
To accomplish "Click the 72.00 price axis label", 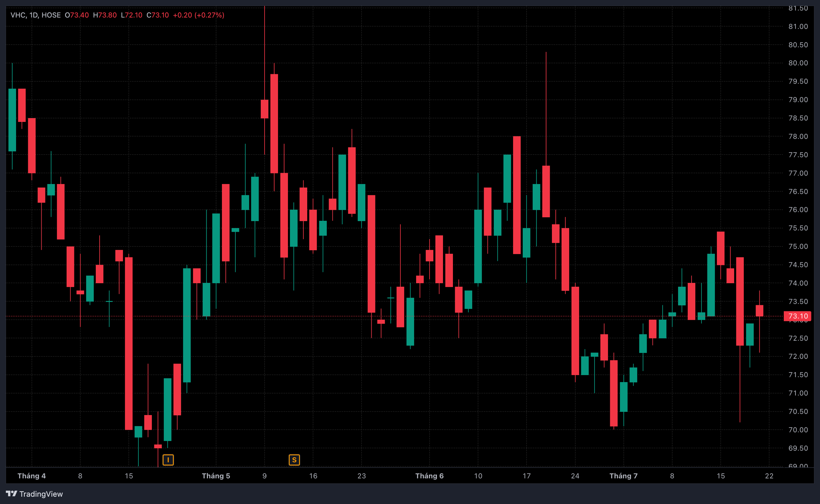I will tap(798, 356).
